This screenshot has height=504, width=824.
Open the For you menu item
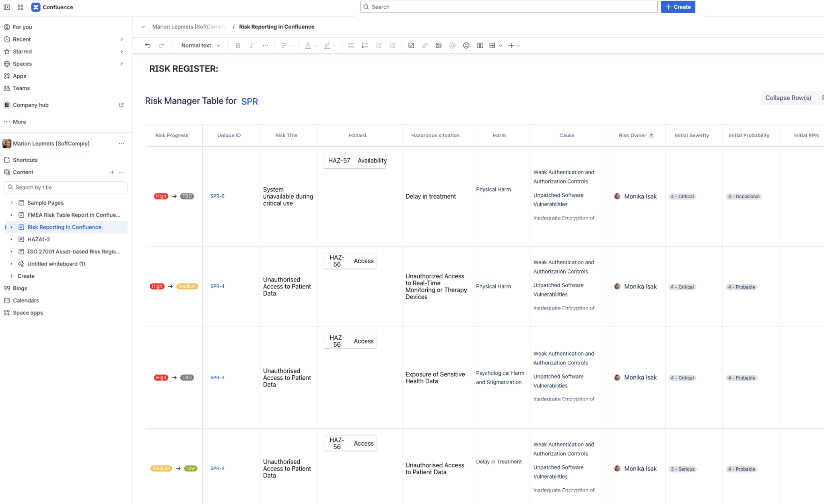click(x=23, y=27)
